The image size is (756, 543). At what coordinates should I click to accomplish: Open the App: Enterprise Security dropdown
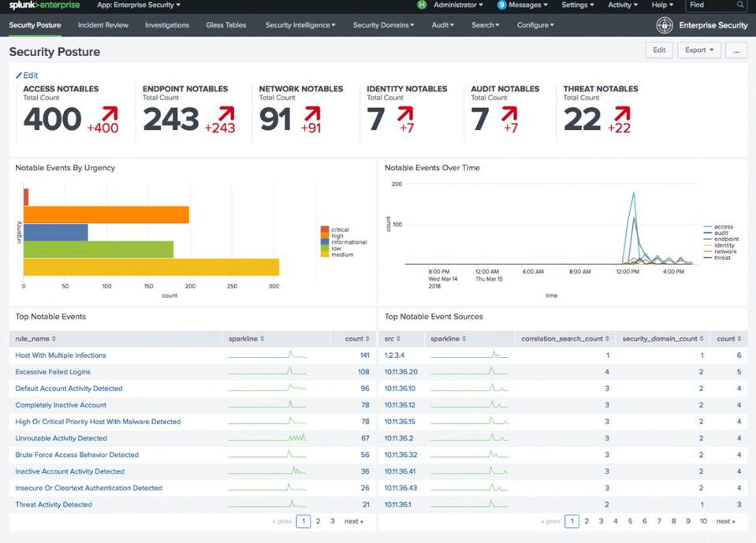tap(138, 6)
